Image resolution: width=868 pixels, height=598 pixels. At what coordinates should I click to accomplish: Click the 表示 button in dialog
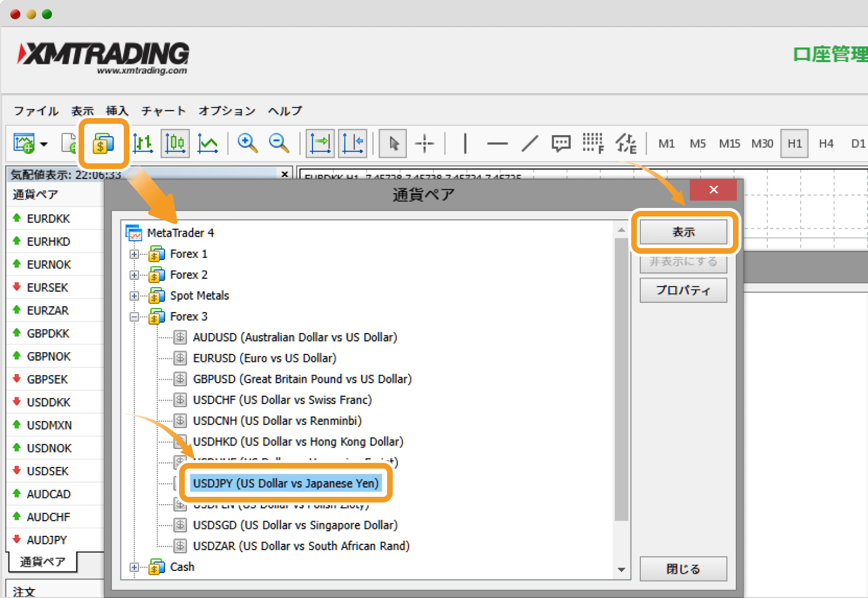coord(683,232)
